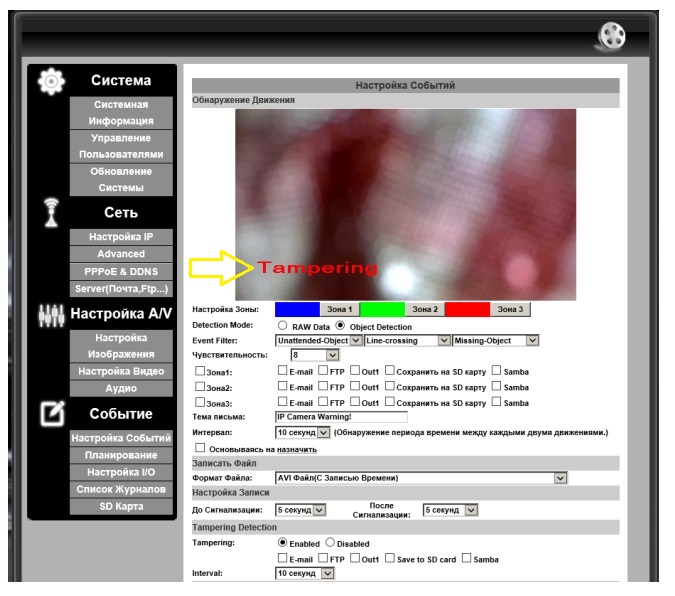Select the green zone color swatch
Viewport: 675px width, 596px height.
[x=382, y=309]
